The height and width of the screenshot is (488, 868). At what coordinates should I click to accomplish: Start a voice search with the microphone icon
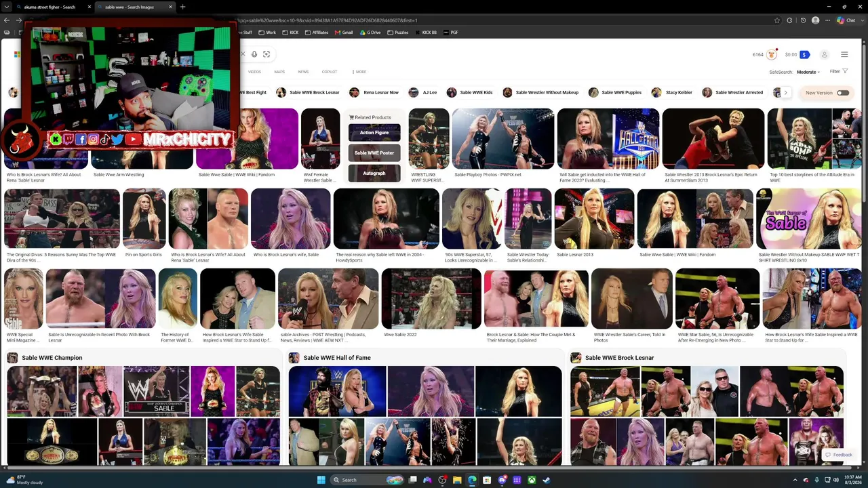coord(254,54)
